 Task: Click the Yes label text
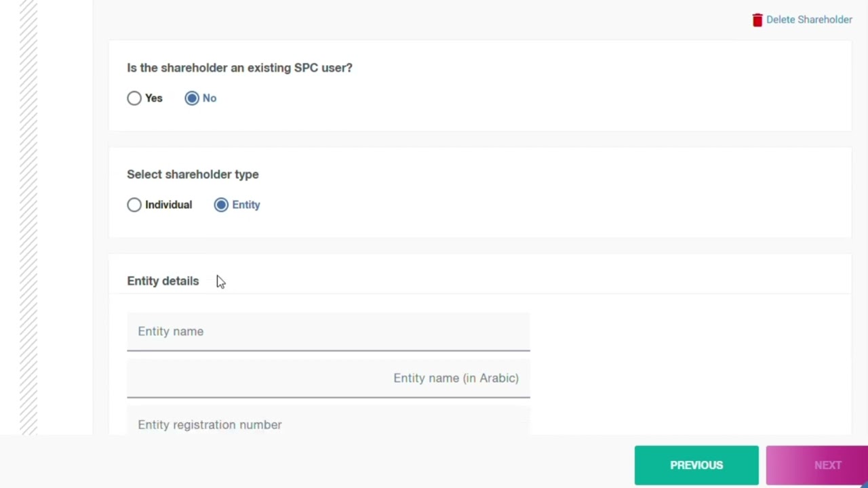[x=154, y=98]
